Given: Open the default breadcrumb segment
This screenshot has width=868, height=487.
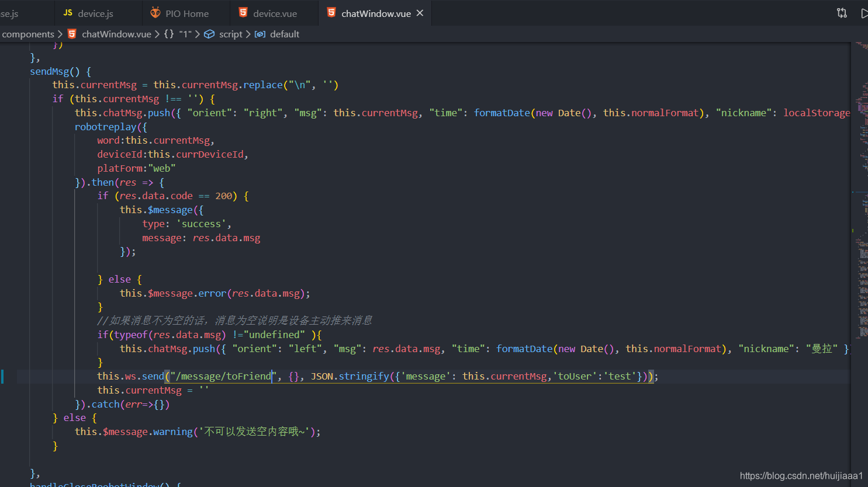Looking at the screenshot, I should tap(285, 34).
